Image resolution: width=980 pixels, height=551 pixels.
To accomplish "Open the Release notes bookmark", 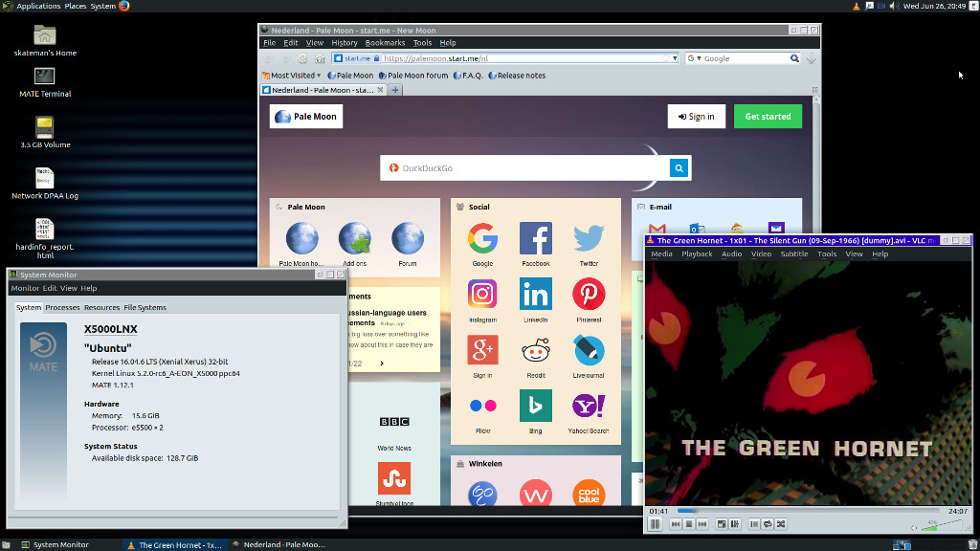I will [516, 76].
